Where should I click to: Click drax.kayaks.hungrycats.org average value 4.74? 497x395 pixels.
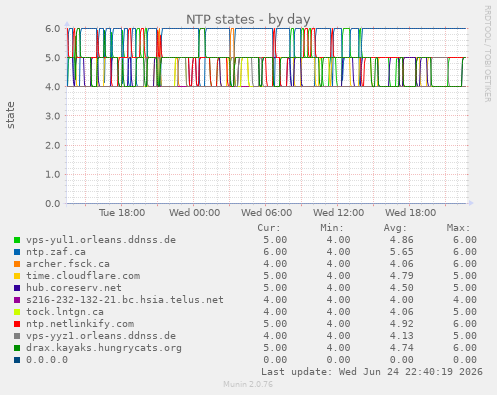tap(402, 348)
